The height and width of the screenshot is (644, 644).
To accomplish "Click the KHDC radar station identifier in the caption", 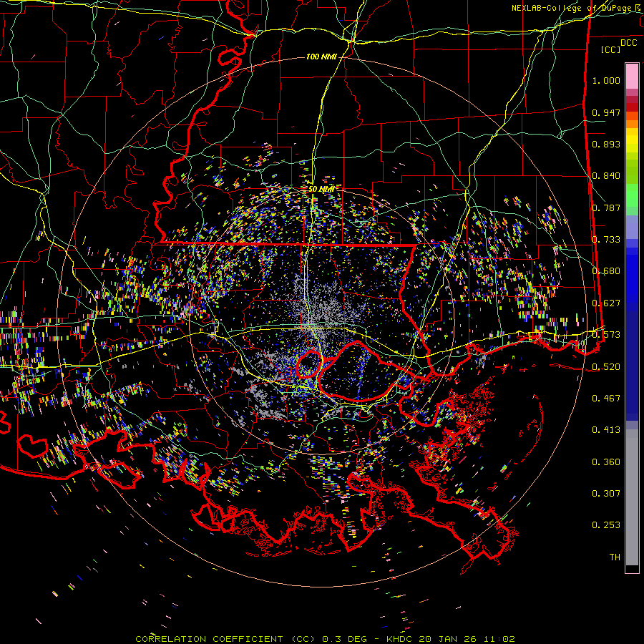I will pyautogui.click(x=401, y=639).
